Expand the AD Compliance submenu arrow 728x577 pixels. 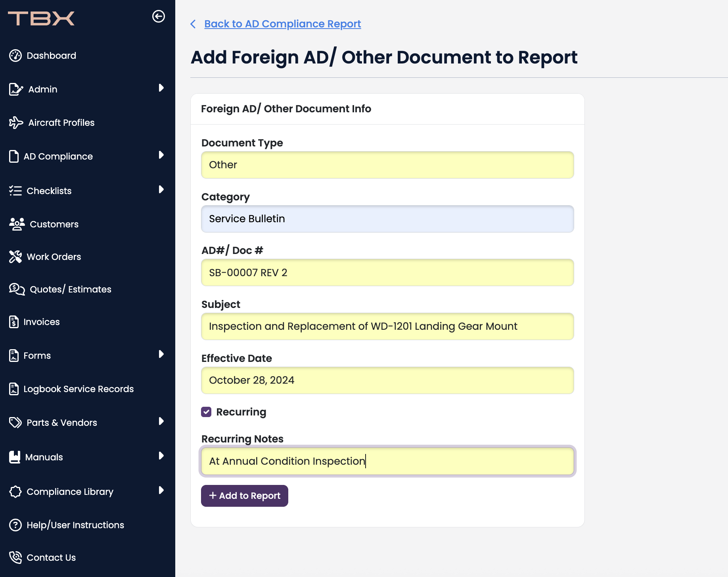[x=161, y=155]
